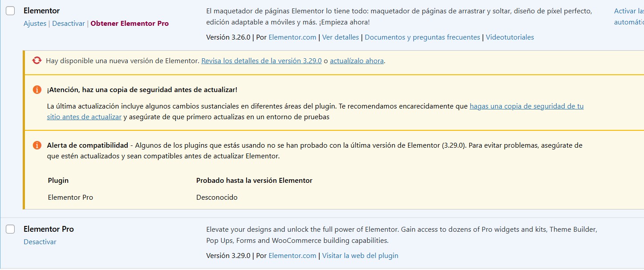Click Obtener Elementor Pro link
Screen dimensions: 644x270
coord(130,24)
